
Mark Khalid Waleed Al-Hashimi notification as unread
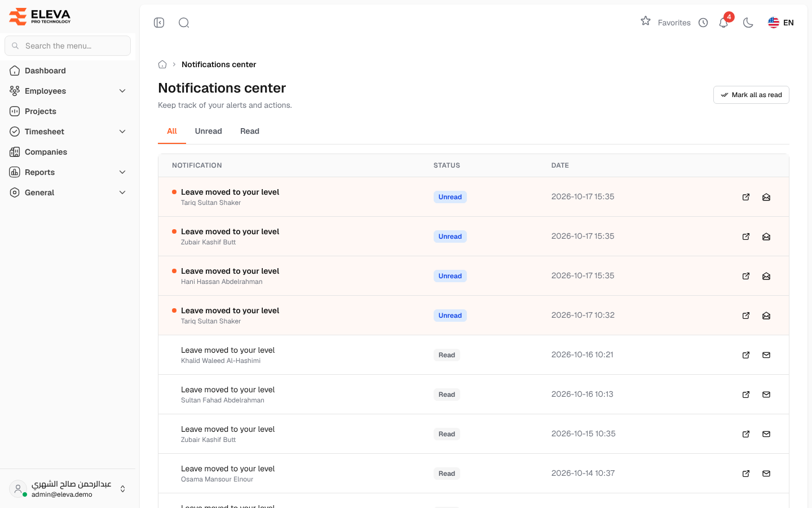coord(766,355)
